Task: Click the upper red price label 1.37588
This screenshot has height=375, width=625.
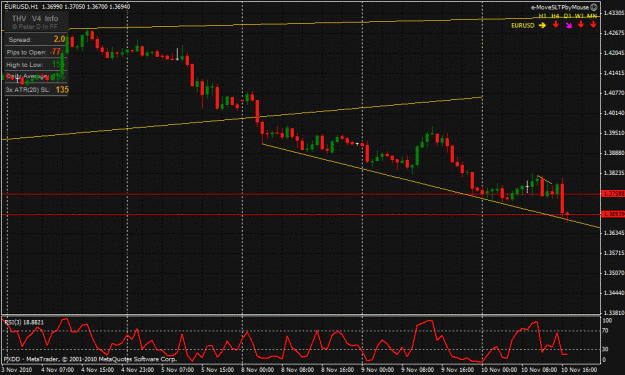Action: click(x=613, y=194)
